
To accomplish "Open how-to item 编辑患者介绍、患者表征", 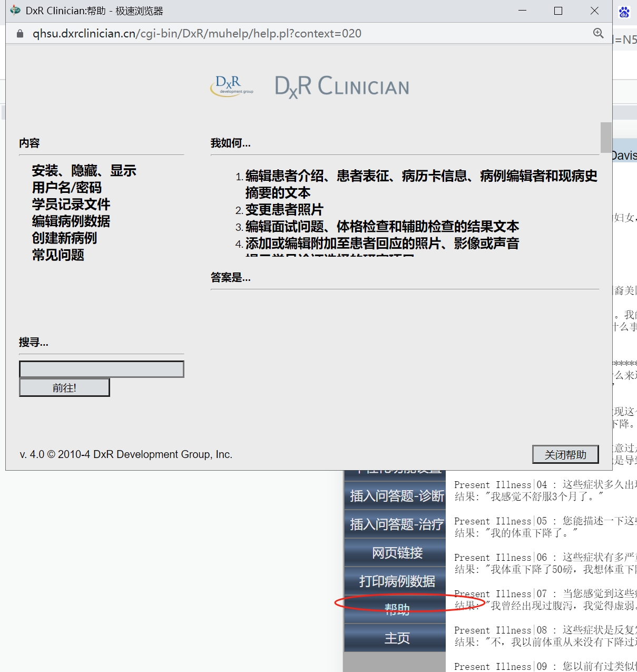I will pos(422,184).
